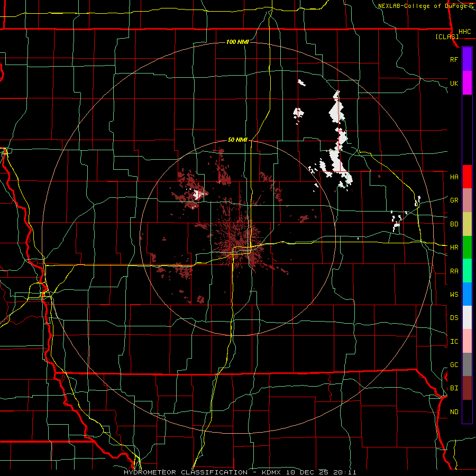Image resolution: width=476 pixels, height=476 pixels.
Task: Click the 'BD' legend label
Action: 454,224
